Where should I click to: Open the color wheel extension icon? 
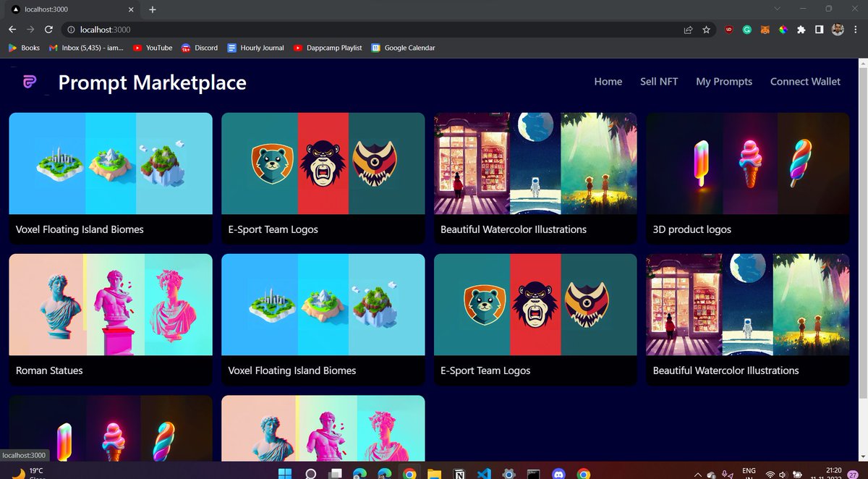(783, 30)
